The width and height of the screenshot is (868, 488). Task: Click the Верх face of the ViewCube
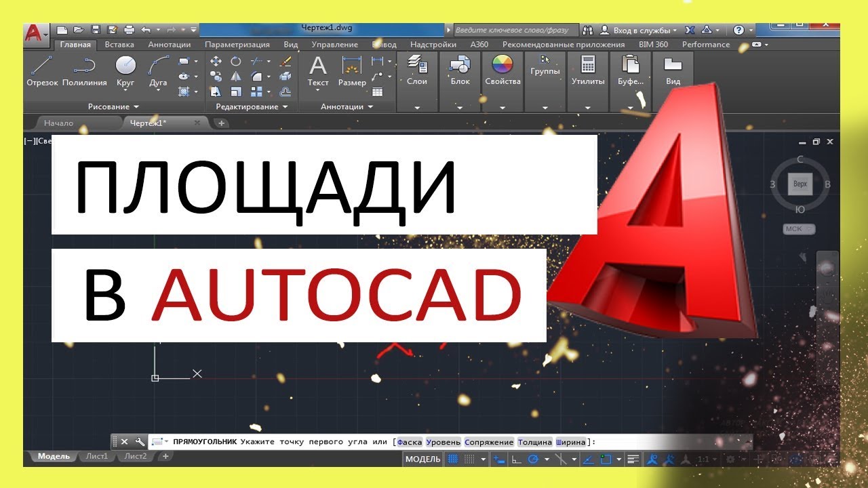coord(799,184)
